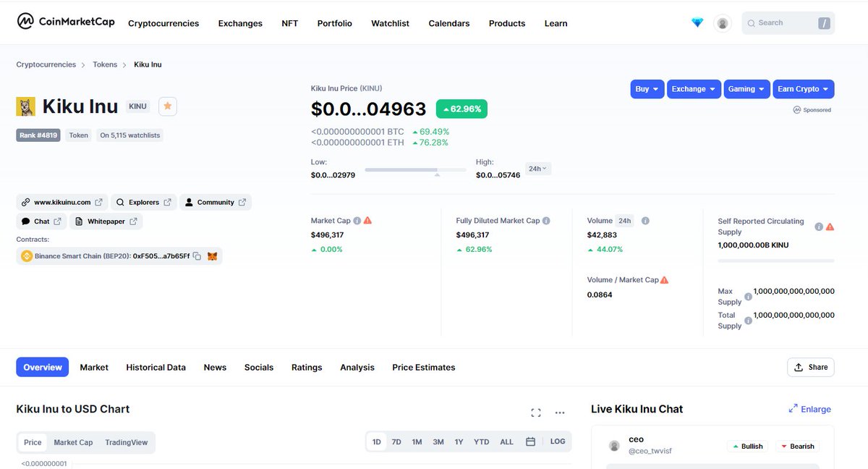Show Market Cap chart tab
Image resolution: width=868 pixels, height=469 pixels.
pos(73,442)
